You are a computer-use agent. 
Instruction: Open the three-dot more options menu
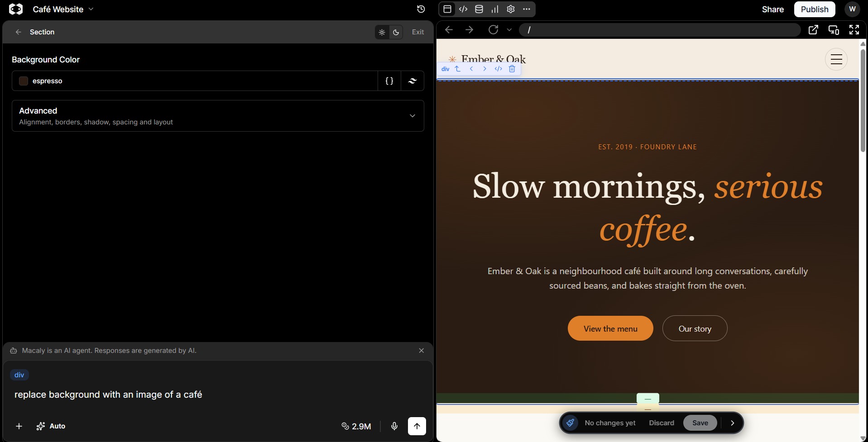tap(527, 9)
